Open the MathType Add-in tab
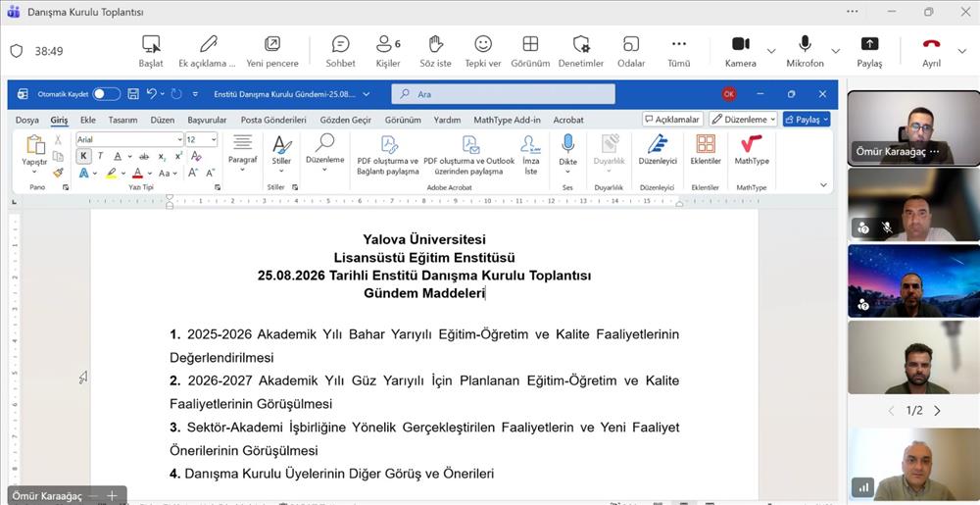980x505 pixels. (x=507, y=120)
